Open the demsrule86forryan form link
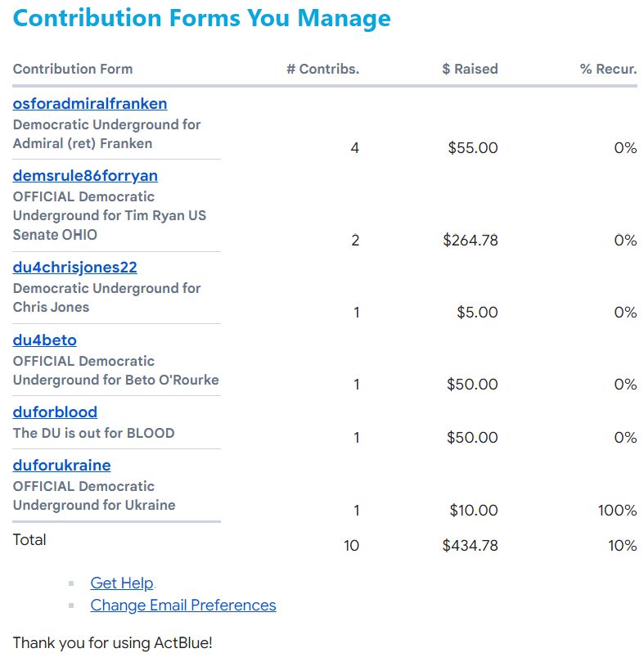Screen dimensions: 644x662 pos(85,176)
